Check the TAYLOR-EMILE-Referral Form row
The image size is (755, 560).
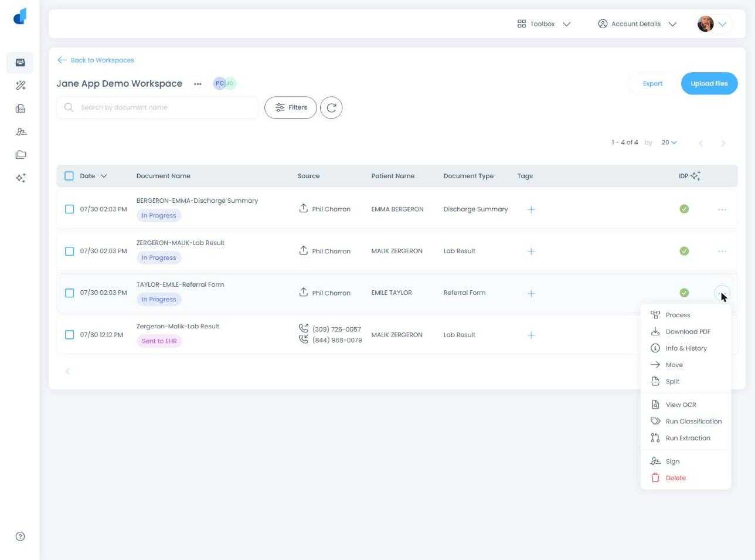tap(69, 293)
